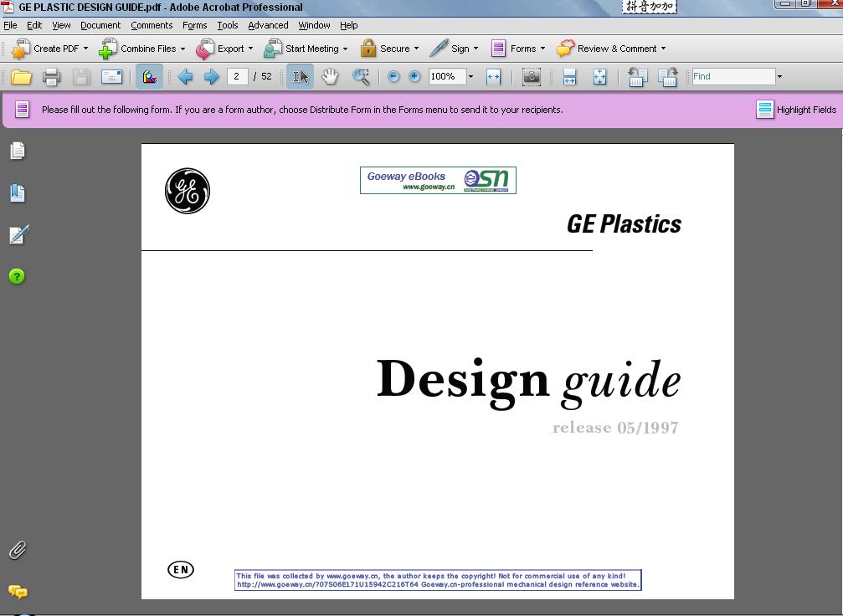Screen dimensions: 843x616
Task: Open a file with the folder icon
Action: point(22,77)
